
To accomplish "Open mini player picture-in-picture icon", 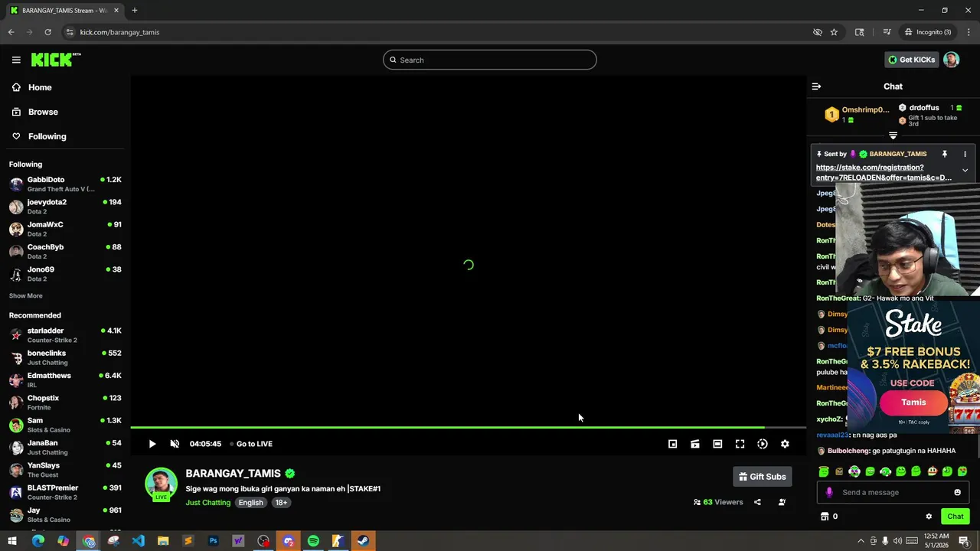I will pos(672,444).
